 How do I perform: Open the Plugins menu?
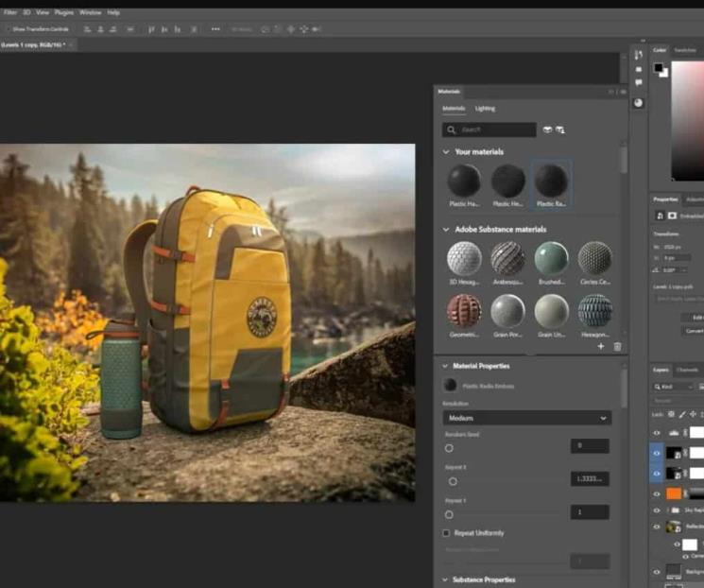[x=63, y=12]
